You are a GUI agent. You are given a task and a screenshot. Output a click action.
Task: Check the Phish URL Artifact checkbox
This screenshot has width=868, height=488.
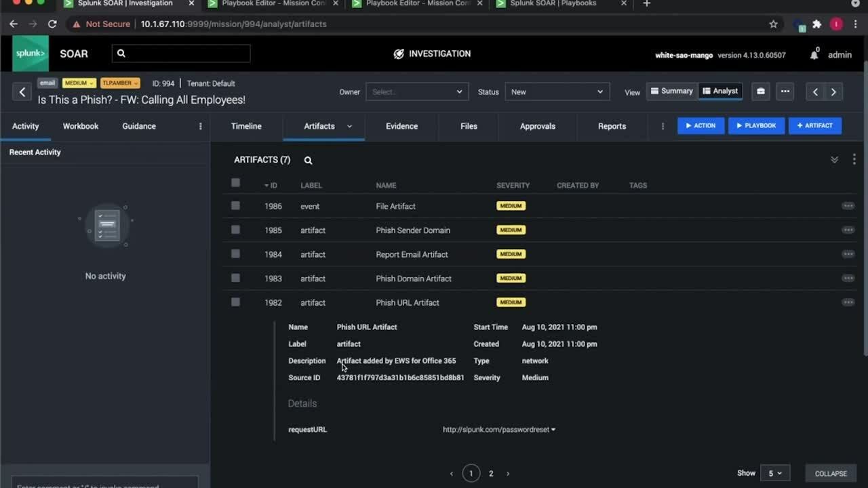235,302
